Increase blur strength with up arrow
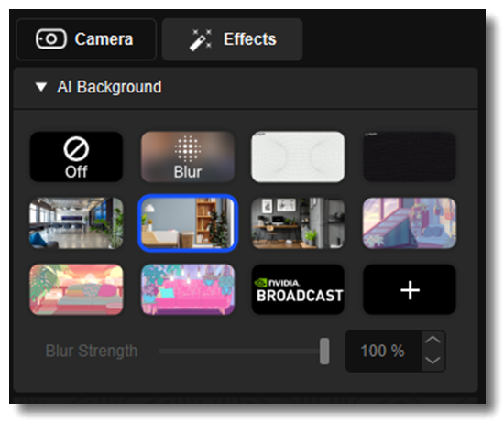The width and height of the screenshot is (504, 422). click(x=433, y=341)
